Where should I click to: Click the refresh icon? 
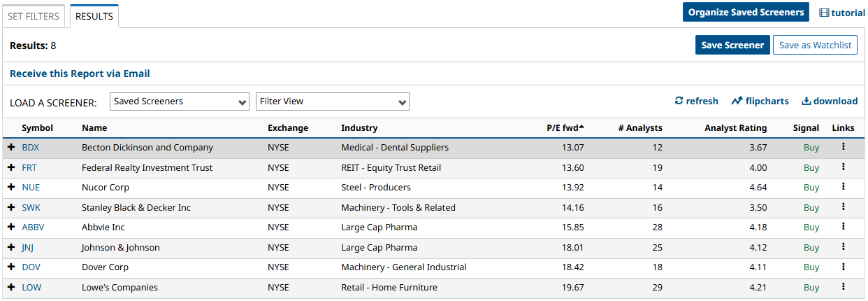679,101
